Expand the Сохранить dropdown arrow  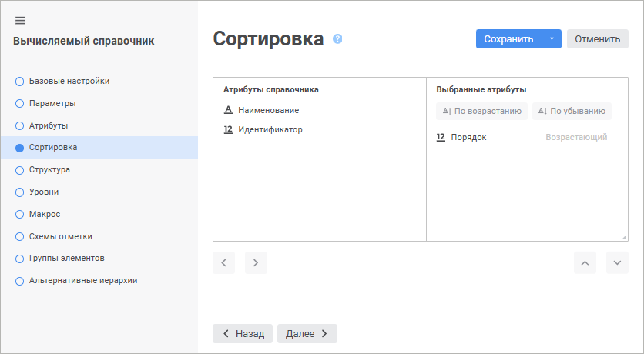click(552, 39)
